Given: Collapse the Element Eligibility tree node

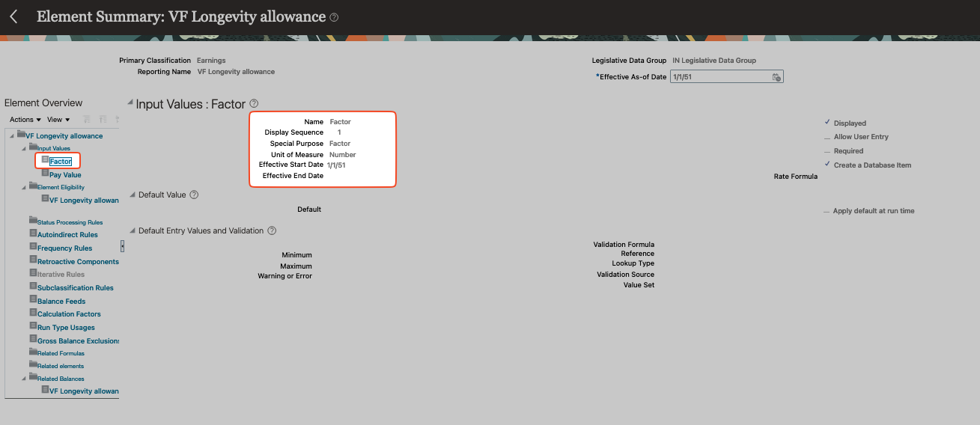Looking at the screenshot, I should (24, 187).
